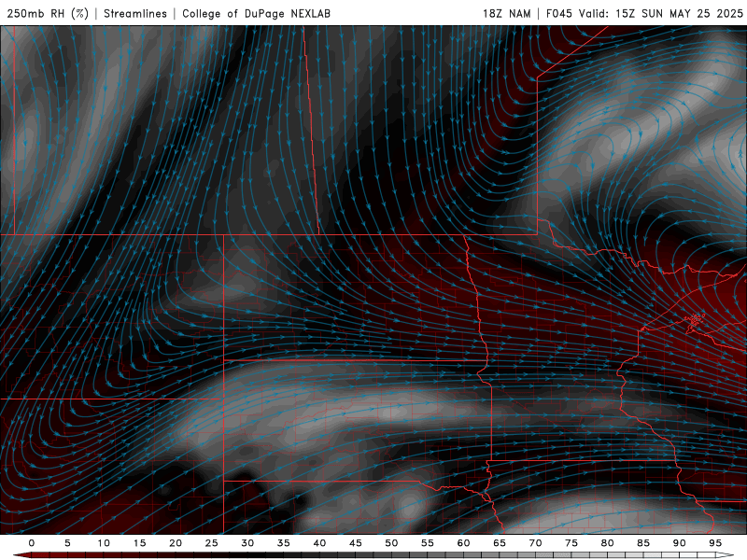Viewport: 747px width, 560px height.
Task: Click the 20 tick label on the color scale
Action: 176,543
